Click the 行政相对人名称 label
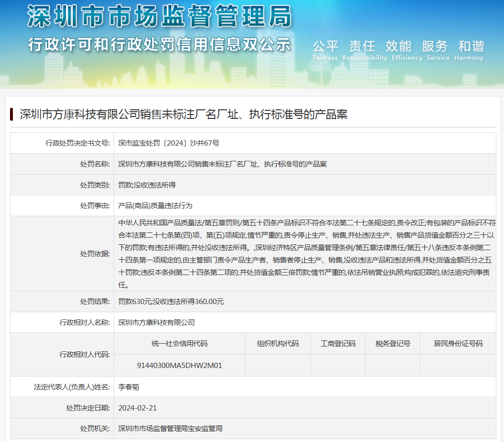Screen dimensions: 504x442 (x=84, y=322)
